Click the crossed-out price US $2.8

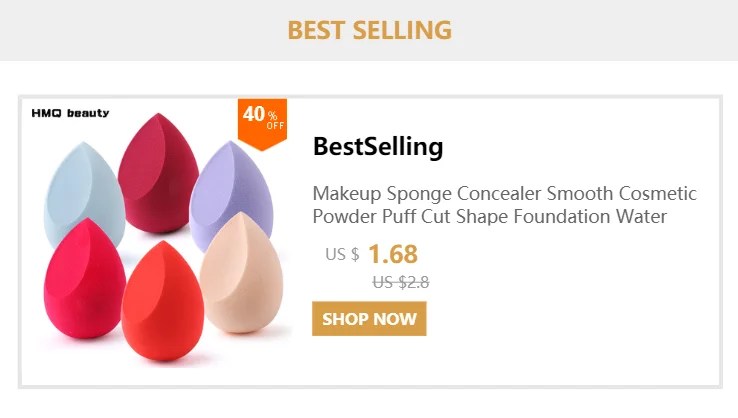(401, 282)
